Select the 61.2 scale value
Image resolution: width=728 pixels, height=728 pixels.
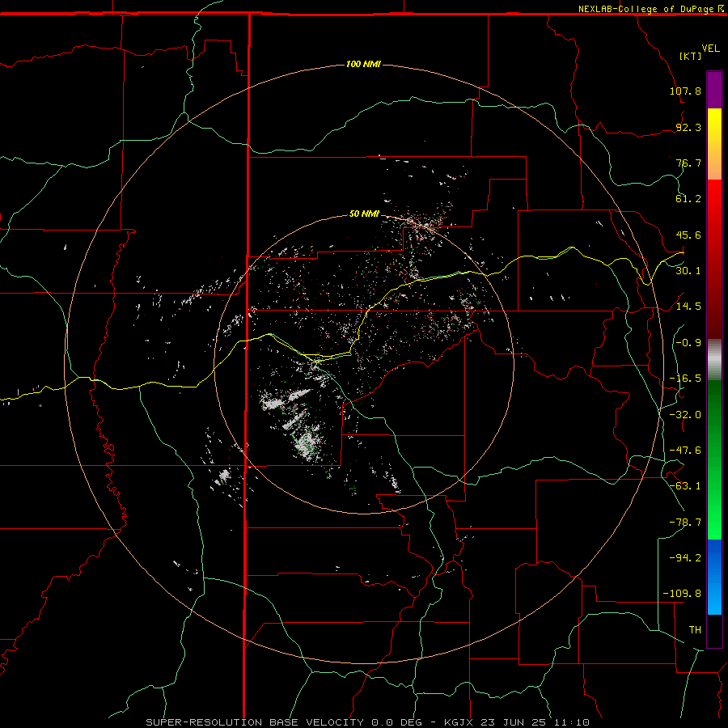[x=688, y=199]
